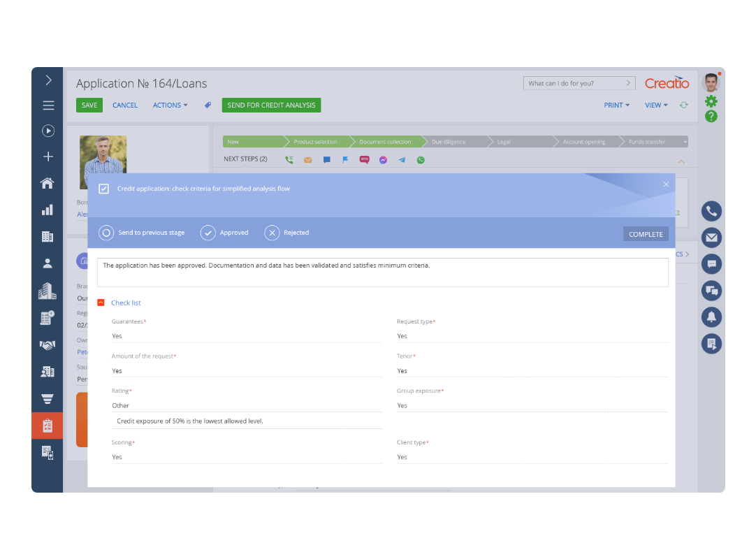Open the Guarantees dropdown field
Viewport: 756px width, 559px height.
pos(247,336)
